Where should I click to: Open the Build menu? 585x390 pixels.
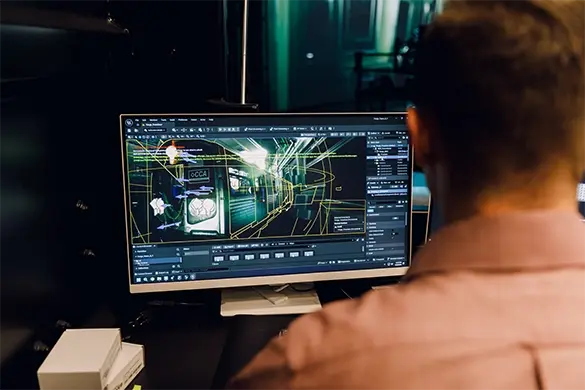(x=172, y=120)
